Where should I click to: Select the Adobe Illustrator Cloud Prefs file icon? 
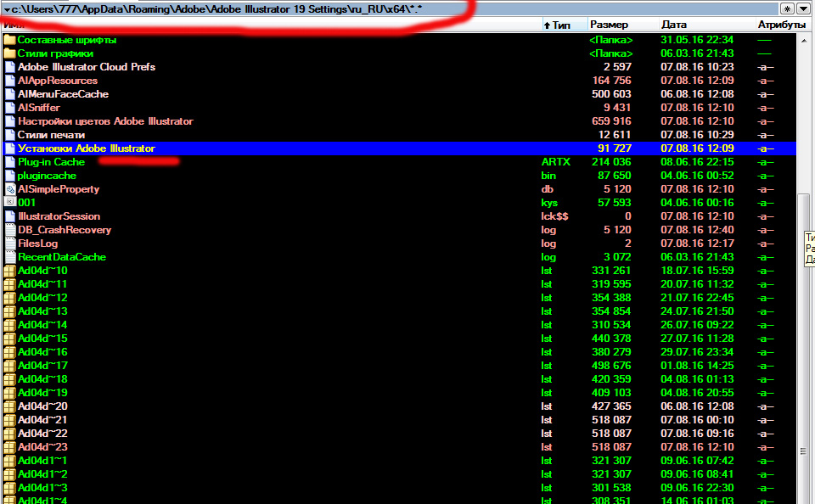coord(10,67)
